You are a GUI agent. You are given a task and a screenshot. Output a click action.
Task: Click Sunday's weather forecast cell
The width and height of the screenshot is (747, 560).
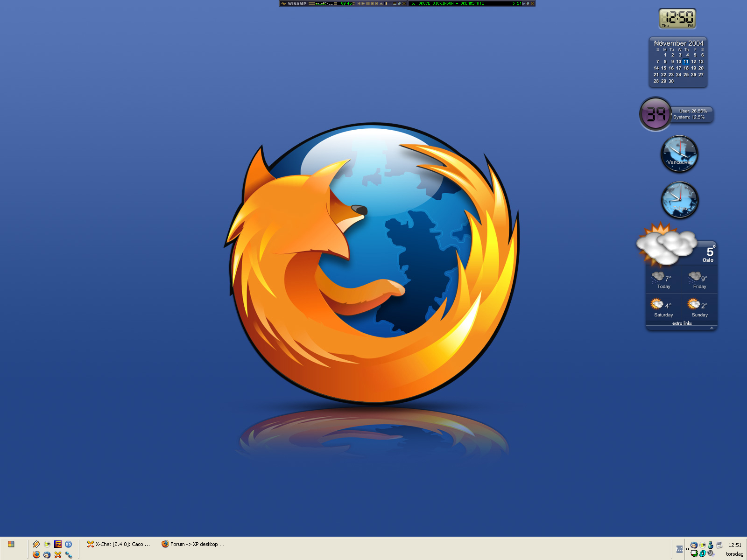[x=699, y=308]
